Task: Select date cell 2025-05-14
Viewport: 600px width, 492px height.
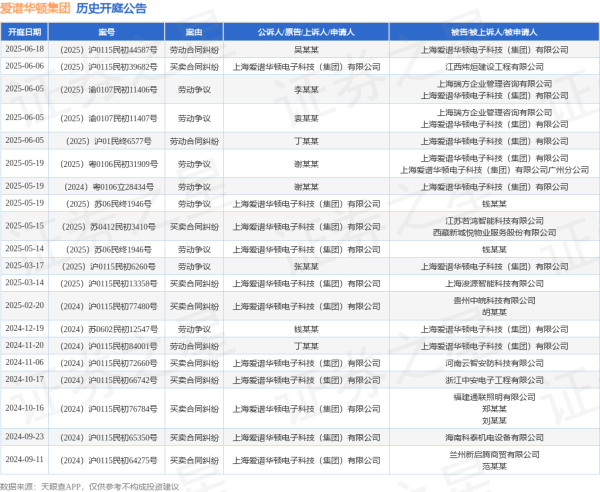Action: pos(24,249)
